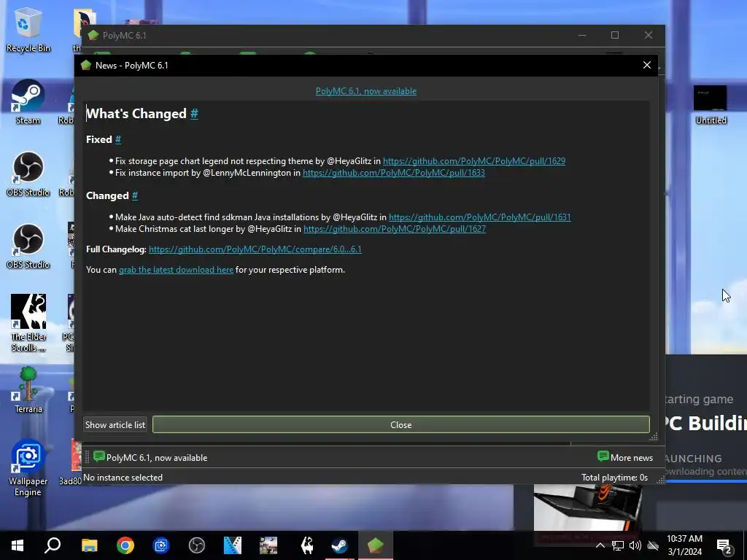Image resolution: width=747 pixels, height=560 pixels.
Task: Open the pull/1633 GitHub link
Action: pos(394,173)
